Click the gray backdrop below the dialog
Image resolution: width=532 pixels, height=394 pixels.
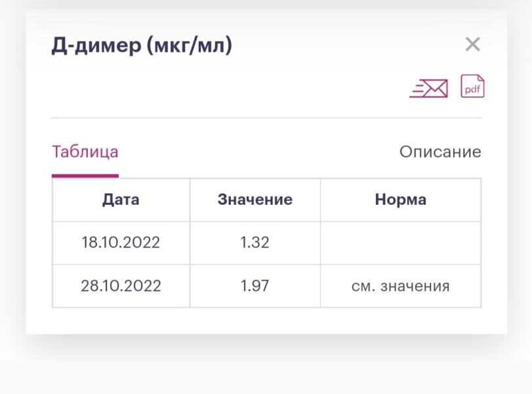coord(266,377)
